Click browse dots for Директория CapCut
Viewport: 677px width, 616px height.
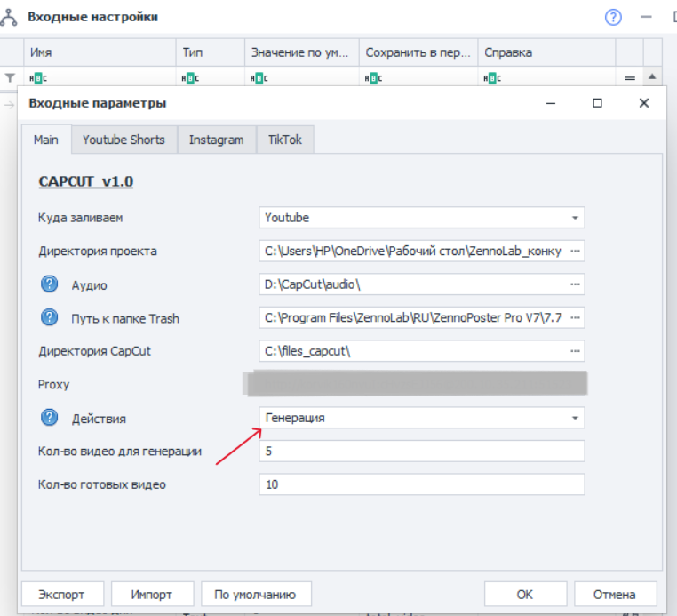[575, 351]
